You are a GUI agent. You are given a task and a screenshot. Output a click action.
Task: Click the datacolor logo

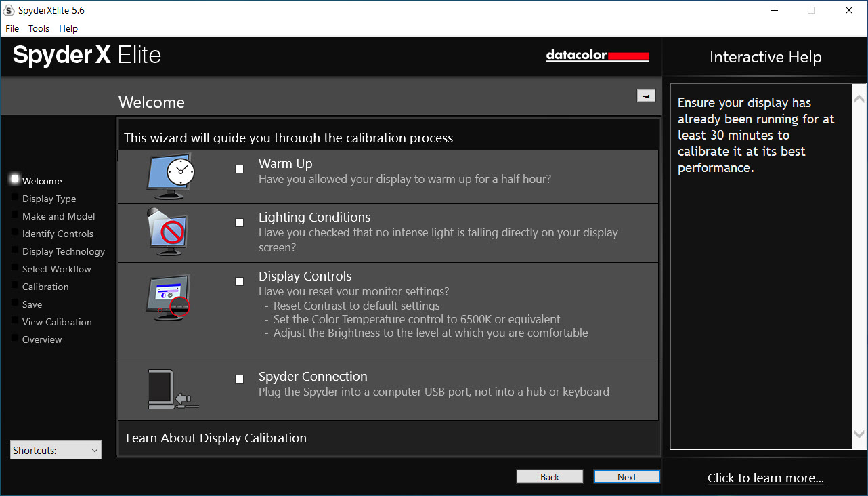click(598, 55)
